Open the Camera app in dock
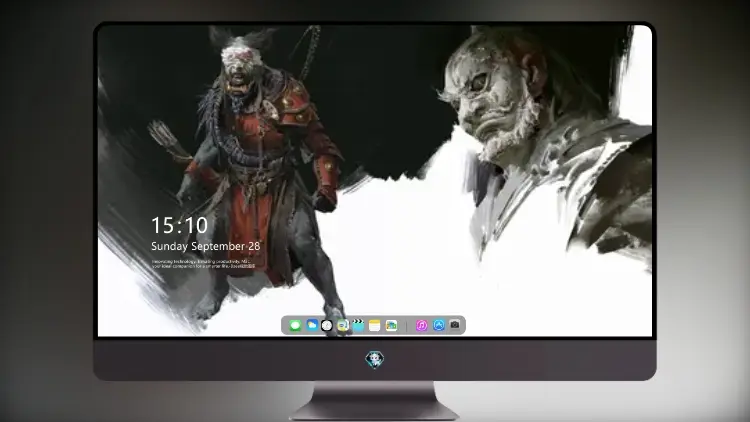The image size is (750, 422). [455, 325]
